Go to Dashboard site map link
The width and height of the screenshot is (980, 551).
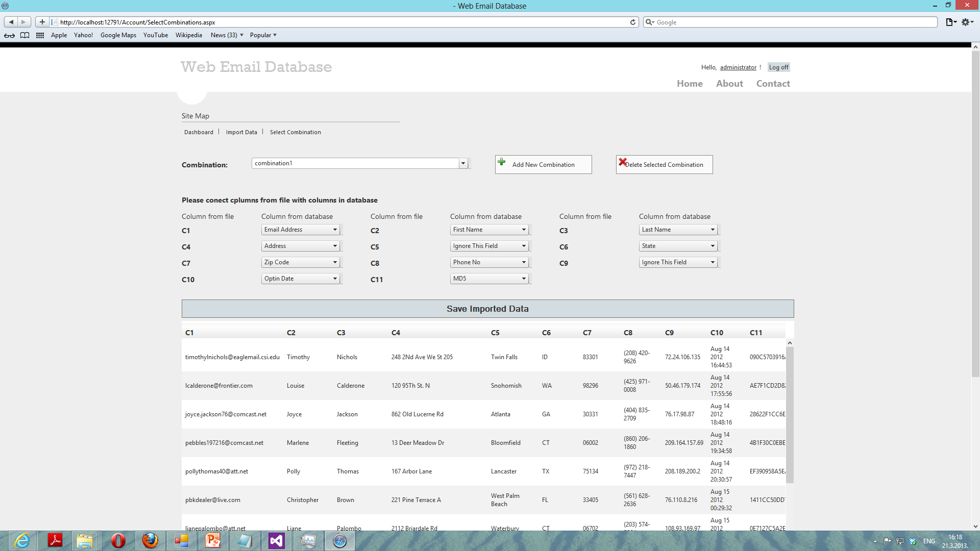(x=199, y=132)
